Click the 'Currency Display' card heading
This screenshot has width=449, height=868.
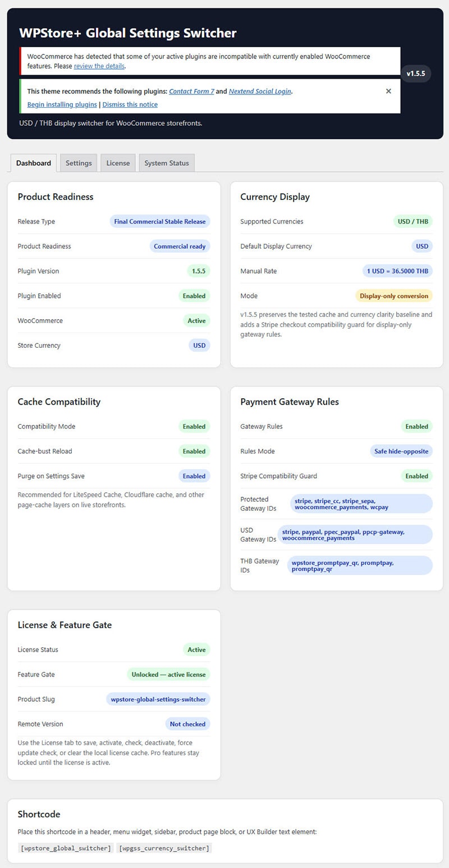click(x=275, y=197)
